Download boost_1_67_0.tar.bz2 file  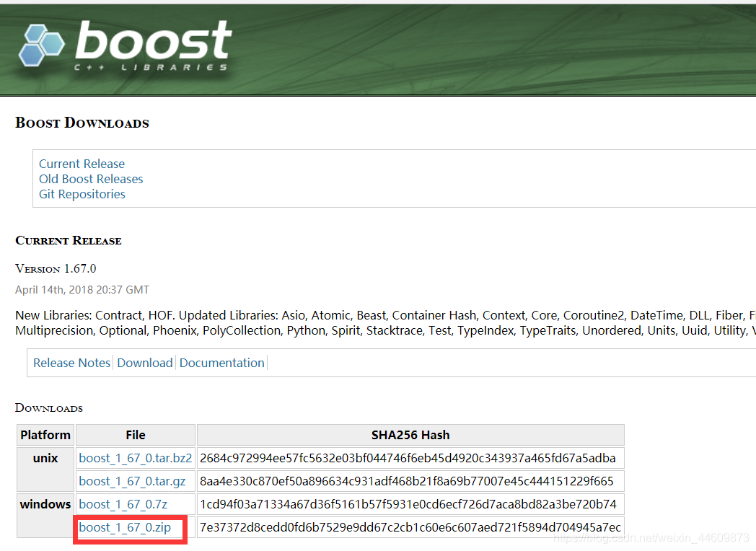[136, 458]
